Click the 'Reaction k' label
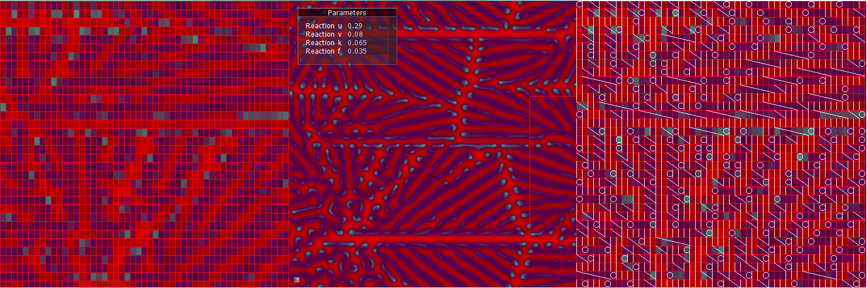 click(x=324, y=43)
